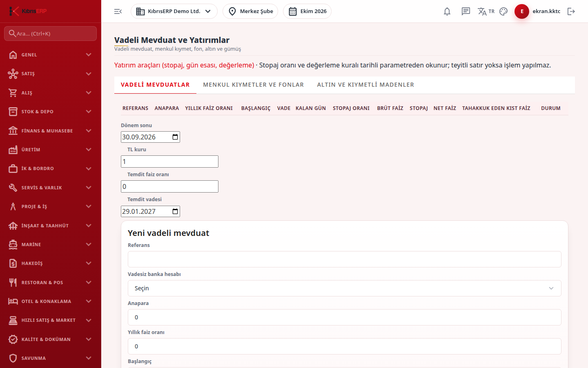Click the logout icon beside ekran.kktc
This screenshot has width=588, height=368.
(571, 11)
